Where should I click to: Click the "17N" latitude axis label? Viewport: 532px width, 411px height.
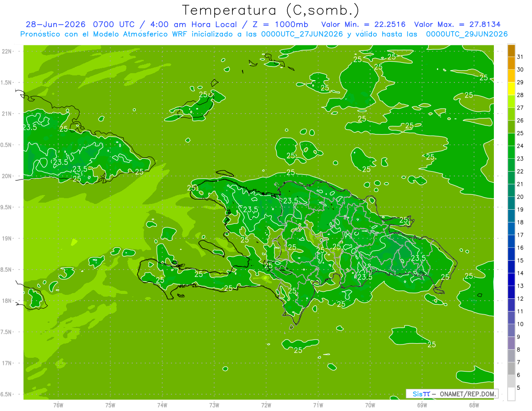click(x=7, y=363)
